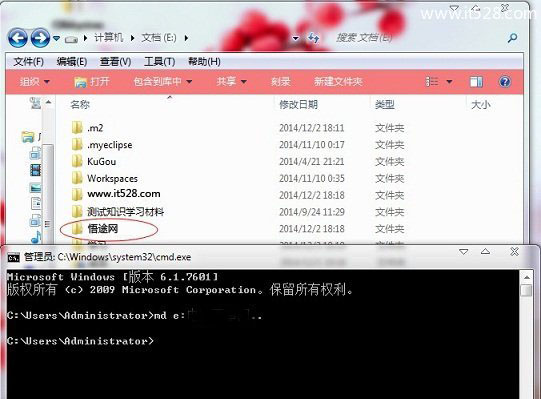Expand the arrow after 文档 (E:) breadcrumb
The width and height of the screenshot is (541, 399).
(186, 38)
